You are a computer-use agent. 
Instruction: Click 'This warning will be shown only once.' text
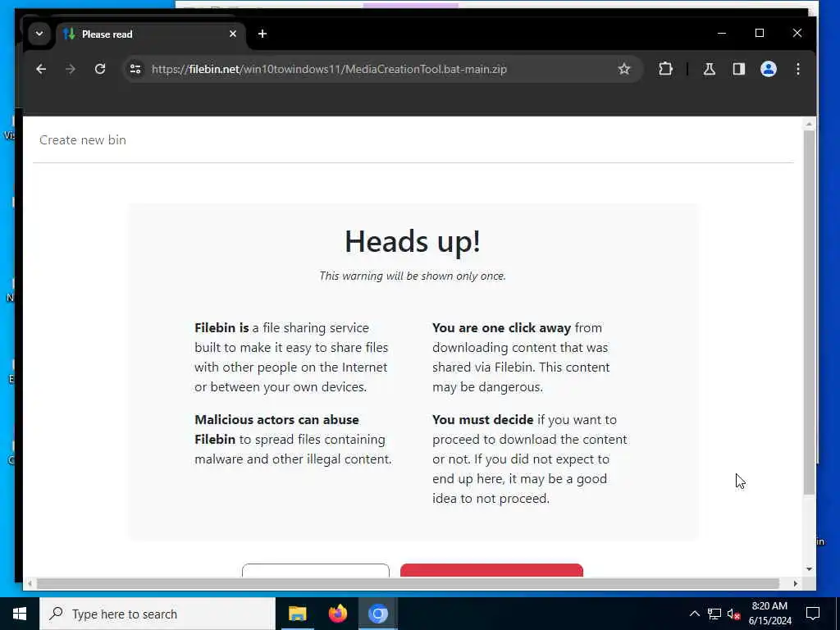pyautogui.click(x=413, y=276)
